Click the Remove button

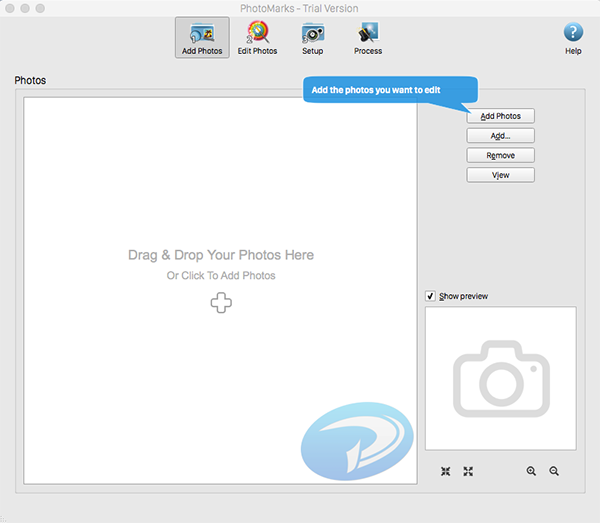pos(501,155)
